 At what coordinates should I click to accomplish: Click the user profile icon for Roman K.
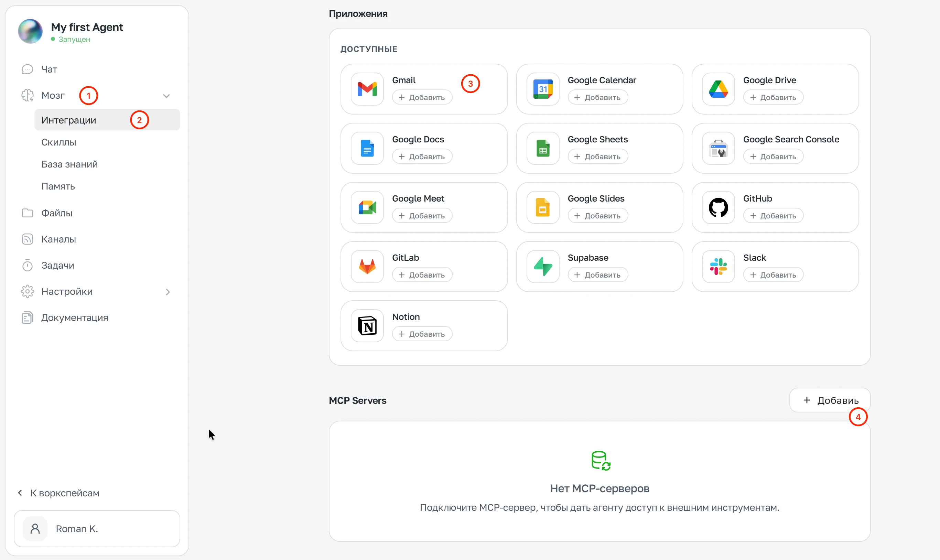point(35,529)
